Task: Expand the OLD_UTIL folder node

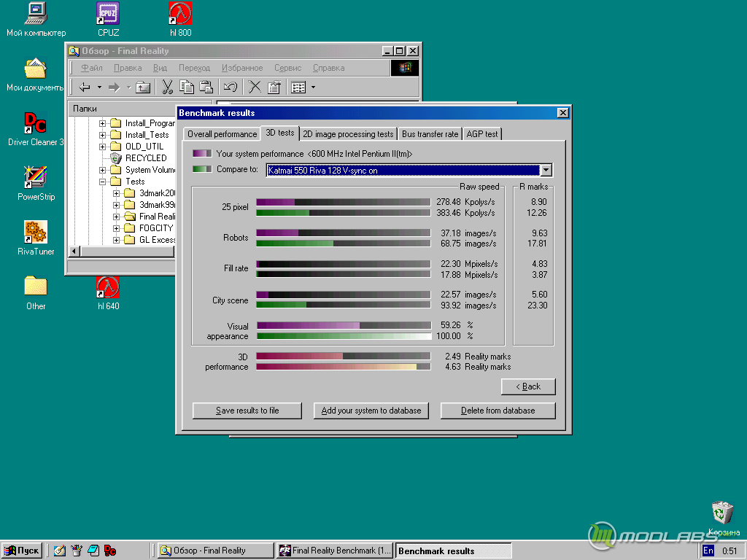Action: 103,147
